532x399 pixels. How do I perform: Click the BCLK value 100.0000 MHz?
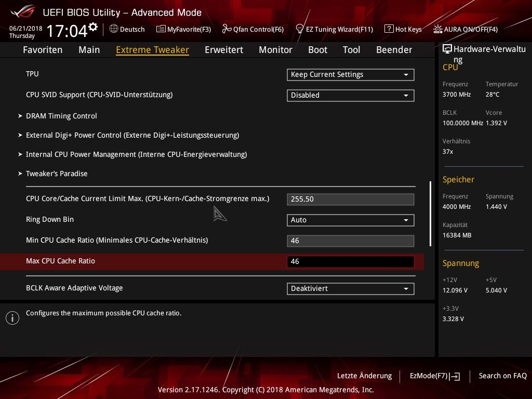coord(463,123)
